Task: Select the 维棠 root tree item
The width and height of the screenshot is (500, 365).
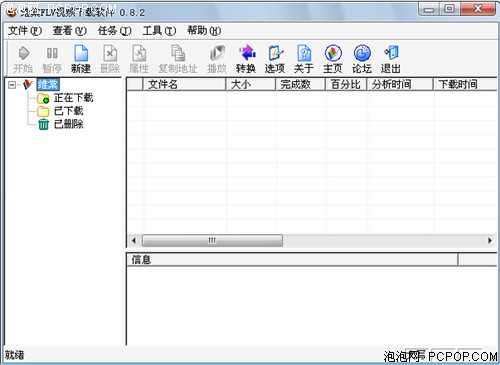Action: 48,85
